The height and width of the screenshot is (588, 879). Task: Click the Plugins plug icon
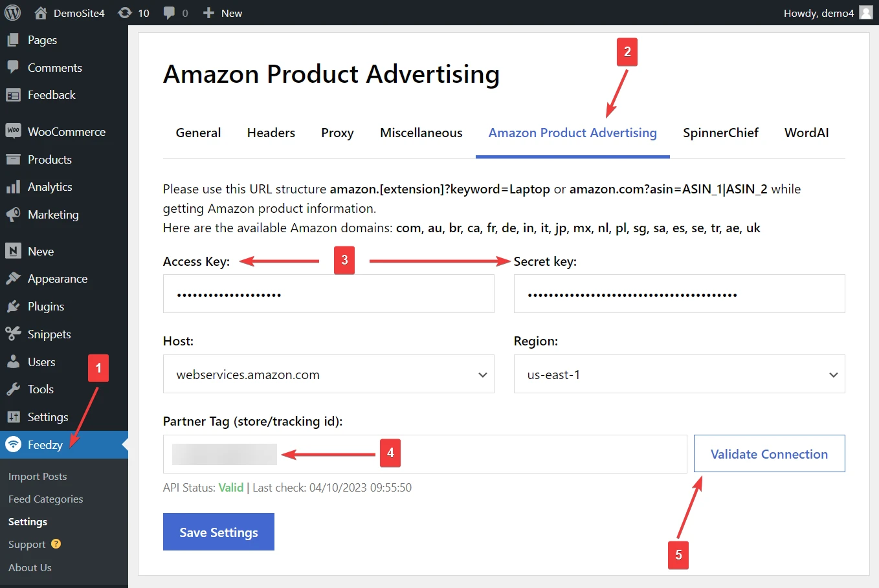(13, 307)
